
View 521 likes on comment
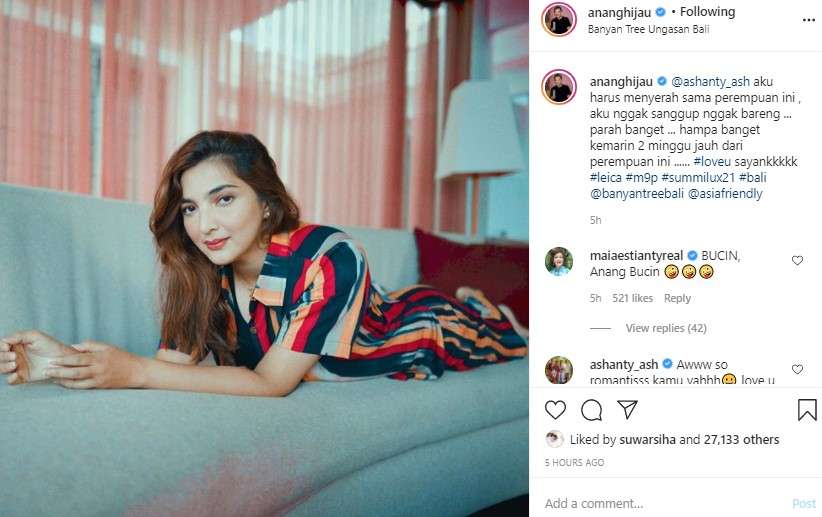tap(632, 298)
